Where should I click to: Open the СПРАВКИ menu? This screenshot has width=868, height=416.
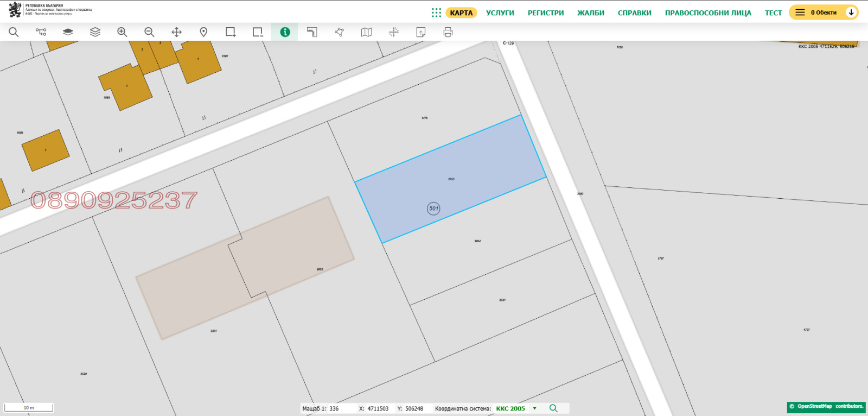634,12
